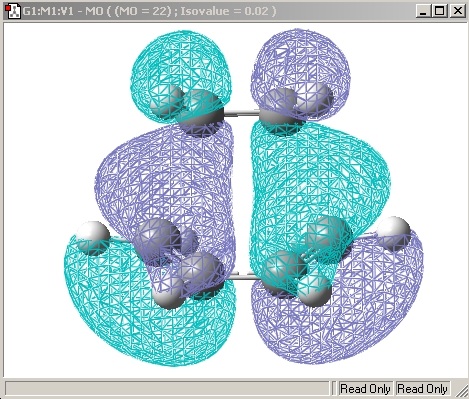Viewport: 469px width, 399px height.
Task: Select the white hydrogen atom at far left
Action: pyautogui.click(x=93, y=239)
